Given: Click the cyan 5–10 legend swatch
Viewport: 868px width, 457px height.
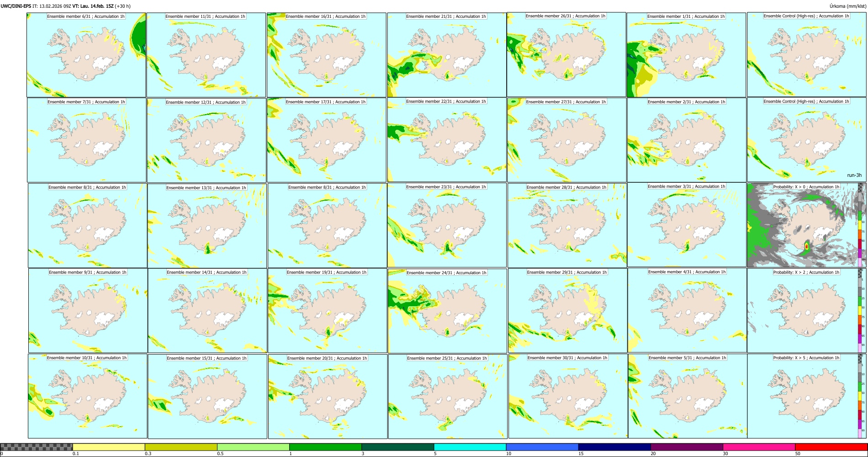Looking at the screenshot, I should [x=470, y=447].
